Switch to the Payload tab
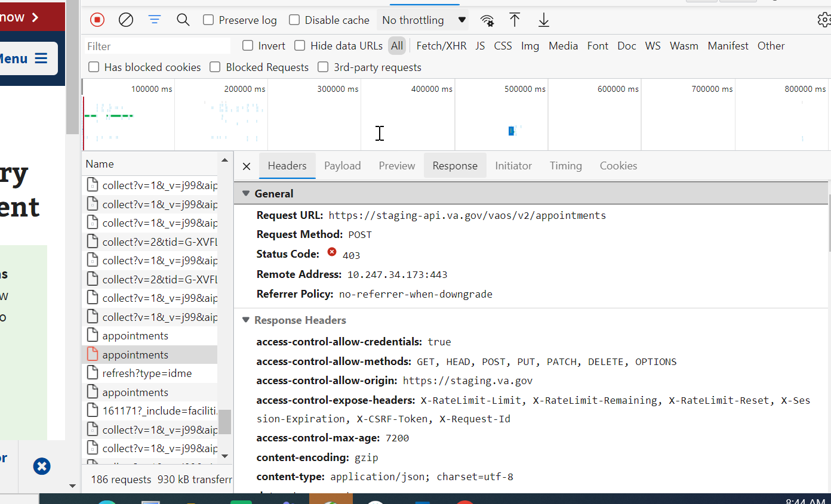 click(x=342, y=166)
